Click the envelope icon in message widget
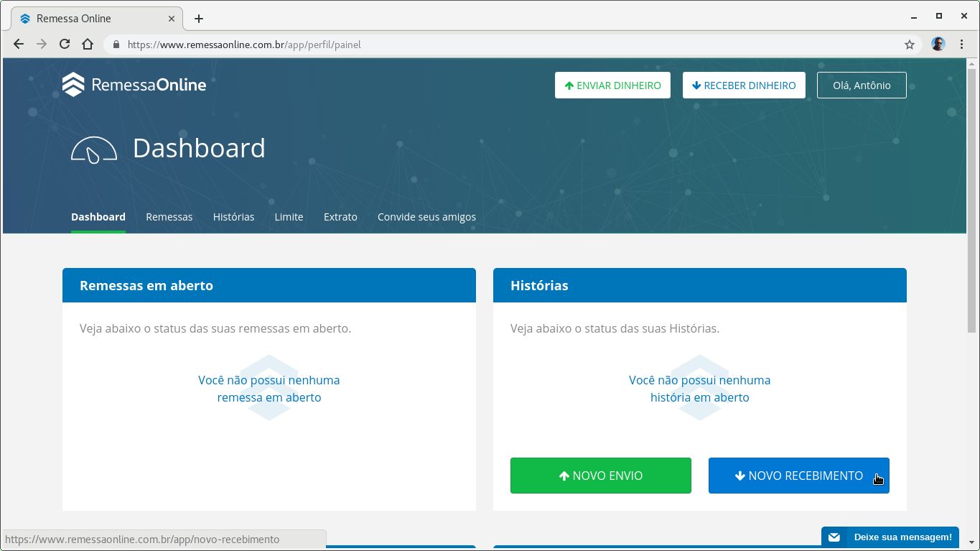The height and width of the screenshot is (551, 980). 834,537
